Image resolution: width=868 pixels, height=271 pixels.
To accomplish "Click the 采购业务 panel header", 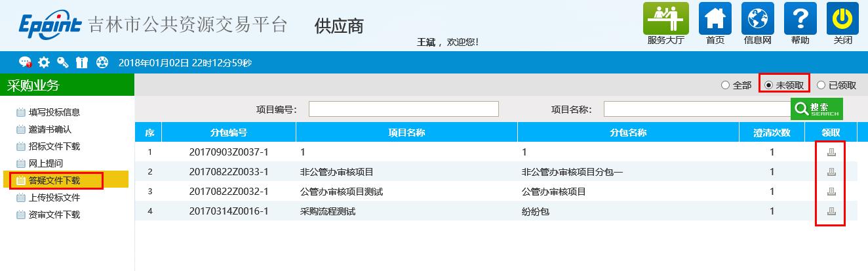I will coord(67,85).
